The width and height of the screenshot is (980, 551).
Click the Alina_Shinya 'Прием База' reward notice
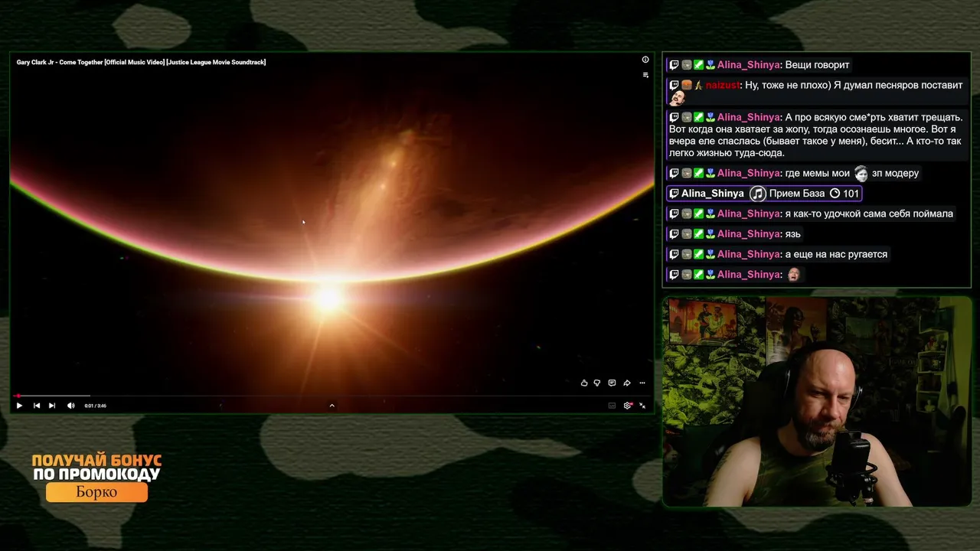pyautogui.click(x=765, y=194)
